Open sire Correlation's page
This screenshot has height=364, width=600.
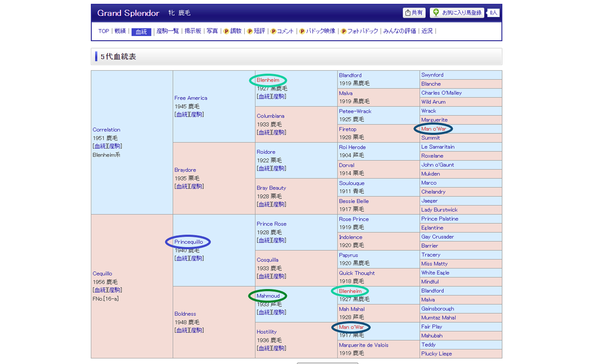(x=106, y=130)
